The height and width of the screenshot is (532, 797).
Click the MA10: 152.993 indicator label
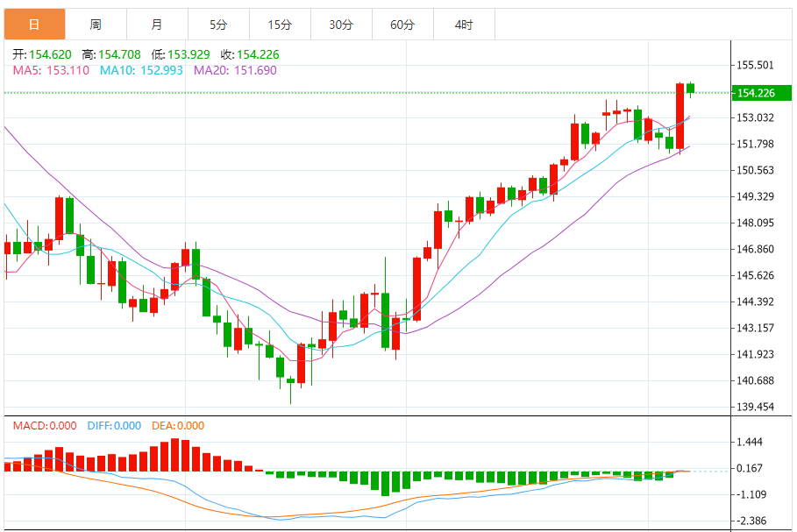click(x=141, y=70)
